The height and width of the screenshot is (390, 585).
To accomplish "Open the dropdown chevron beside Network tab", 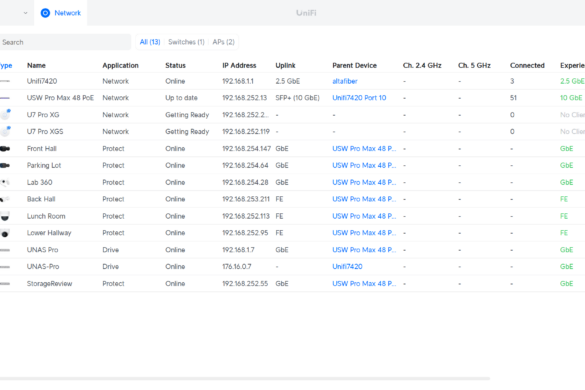I will click(x=25, y=13).
